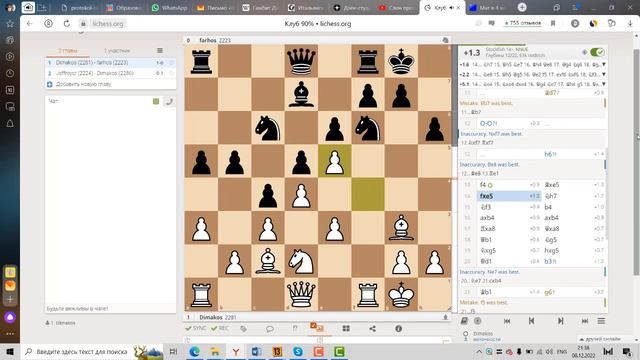Click the white pawn on e5
Screen dimensions: 640x360
click(x=335, y=161)
